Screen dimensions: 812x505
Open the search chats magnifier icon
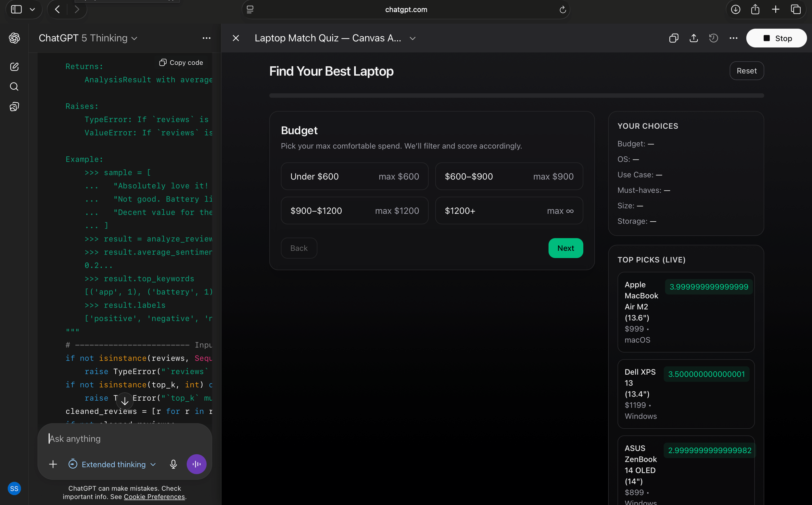[x=14, y=87]
